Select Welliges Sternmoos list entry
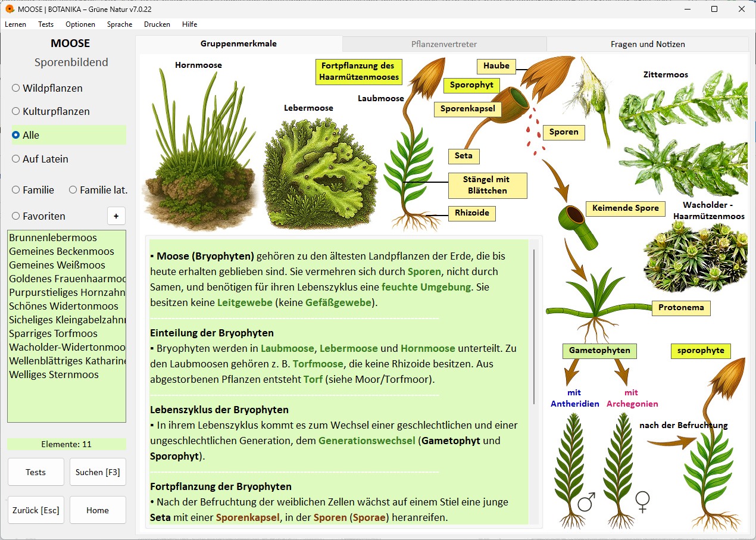Screen dimensions: 756x540 pyautogui.click(x=67, y=374)
